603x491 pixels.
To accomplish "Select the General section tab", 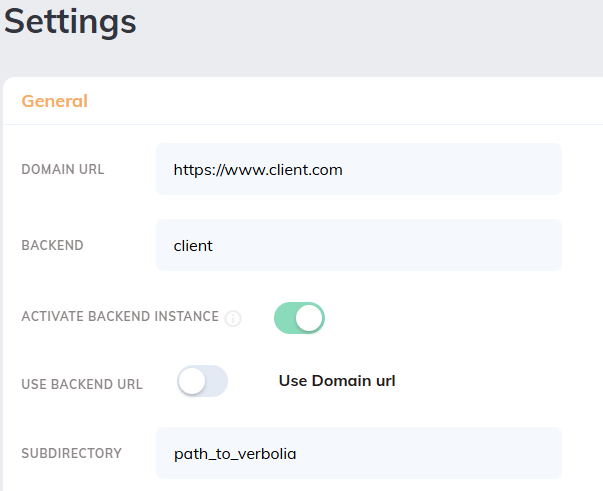I will pyautogui.click(x=55, y=101).
